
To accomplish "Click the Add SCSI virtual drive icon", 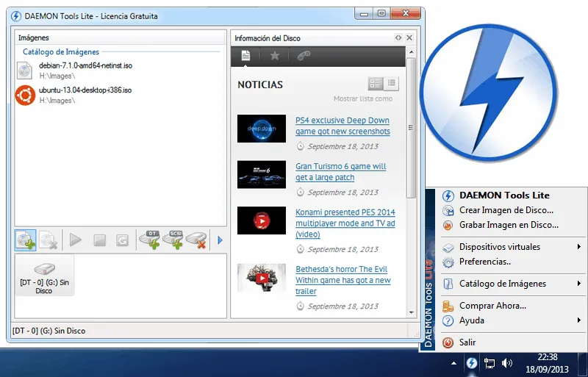I will pos(173,240).
